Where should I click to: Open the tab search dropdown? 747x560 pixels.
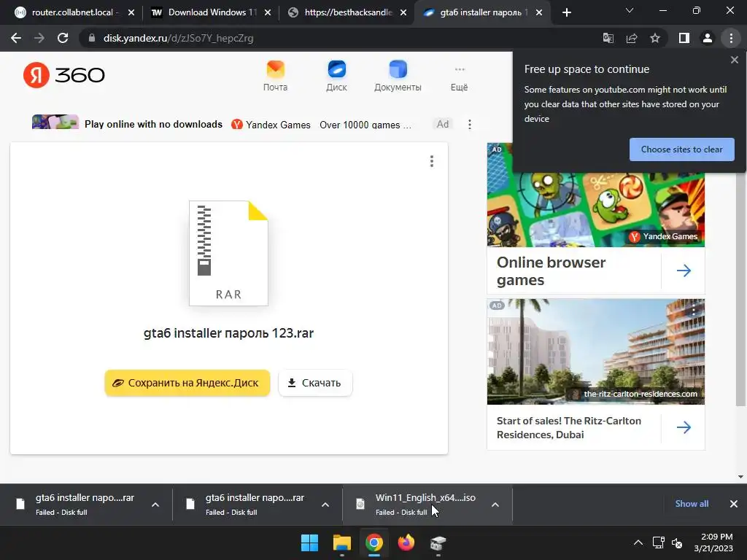click(630, 10)
